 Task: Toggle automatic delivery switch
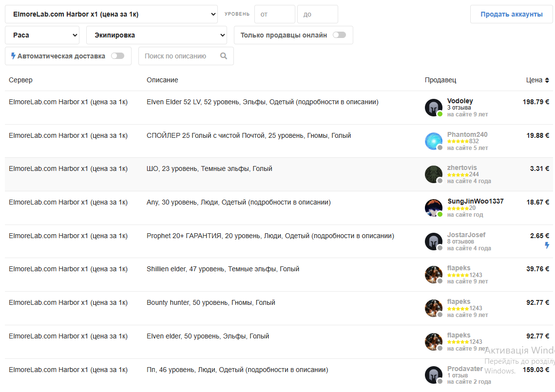[x=117, y=56]
